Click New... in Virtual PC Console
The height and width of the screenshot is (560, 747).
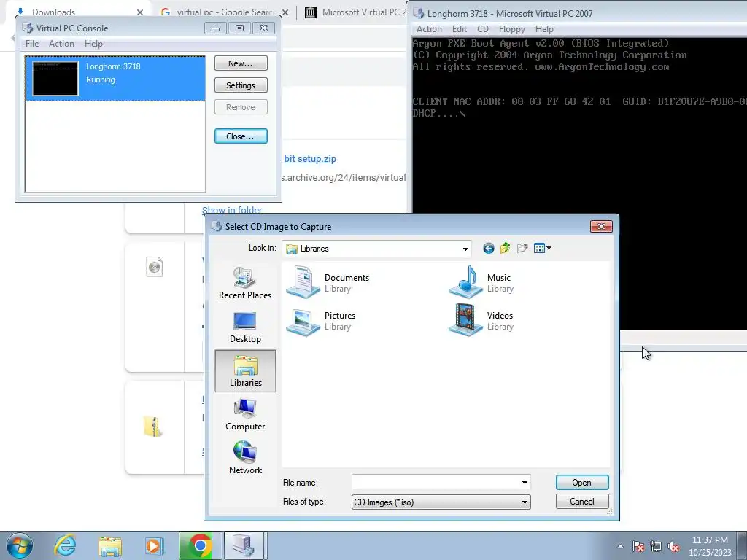tap(241, 63)
